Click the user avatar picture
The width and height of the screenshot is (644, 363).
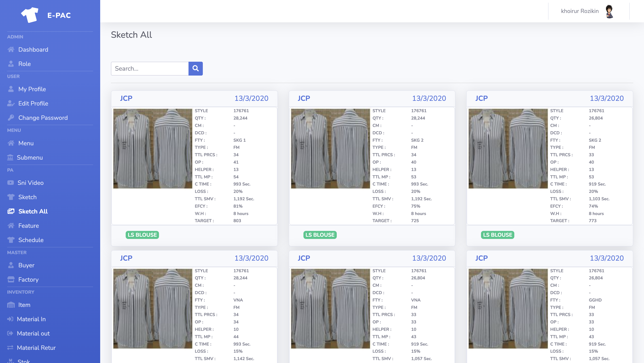(609, 11)
